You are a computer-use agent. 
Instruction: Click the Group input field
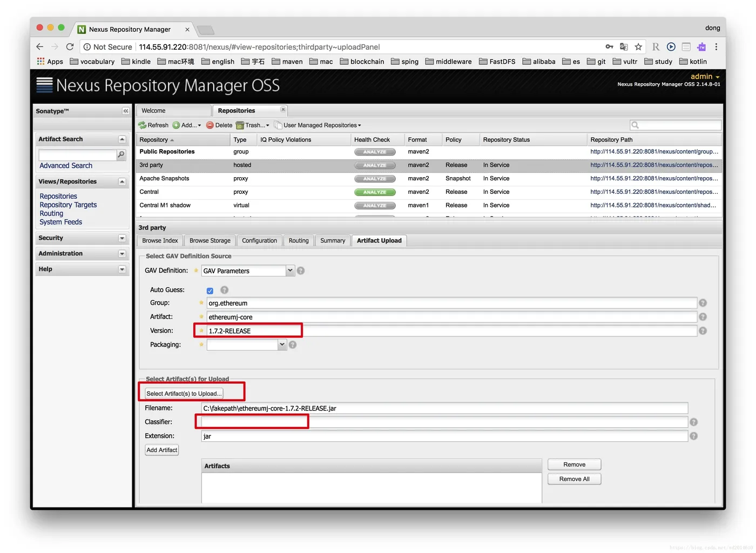click(x=451, y=303)
